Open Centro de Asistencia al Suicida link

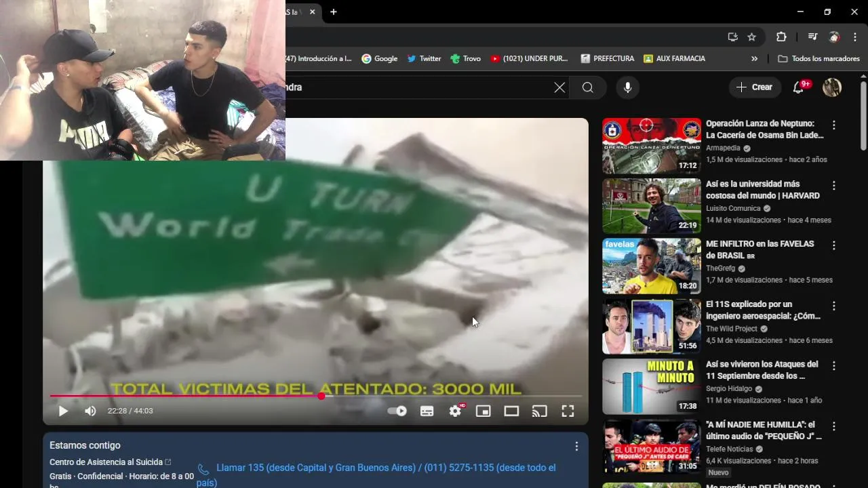pyautogui.click(x=110, y=462)
